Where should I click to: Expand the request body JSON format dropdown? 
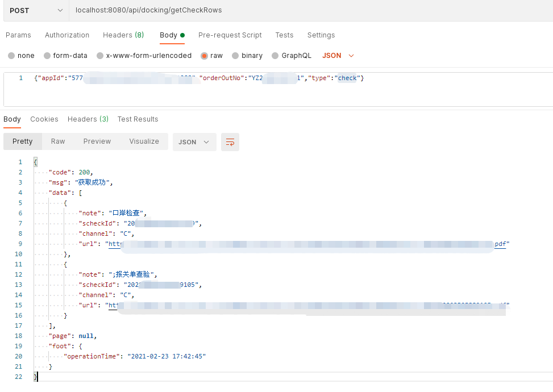tap(338, 56)
